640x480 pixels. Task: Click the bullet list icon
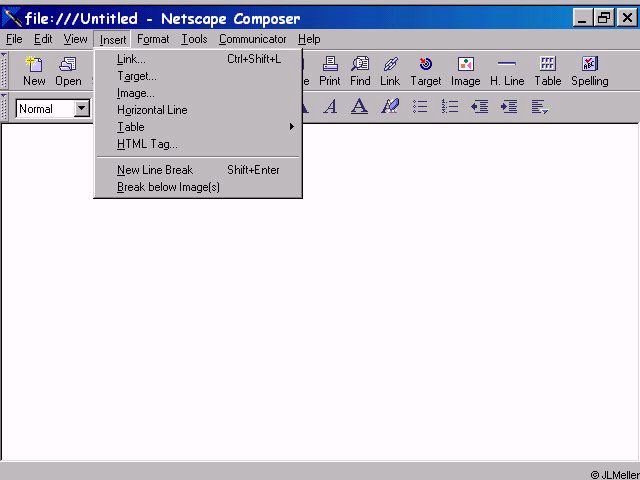[x=420, y=107]
